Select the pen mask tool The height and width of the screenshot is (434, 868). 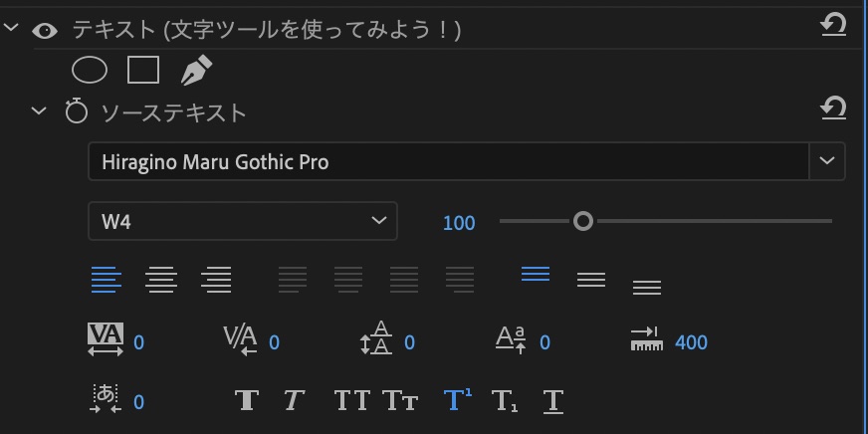[196, 70]
